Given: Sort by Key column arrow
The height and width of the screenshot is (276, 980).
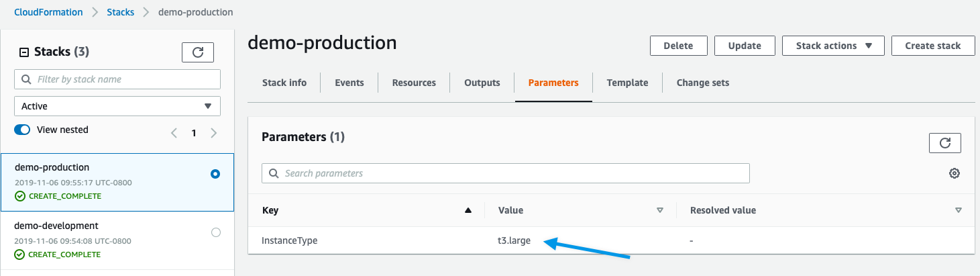Looking at the screenshot, I should [468, 210].
